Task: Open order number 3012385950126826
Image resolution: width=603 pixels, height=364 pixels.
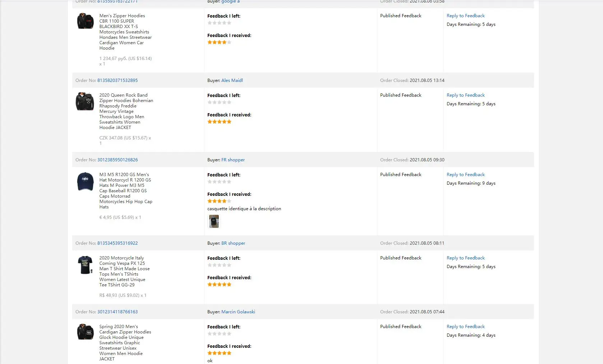Action: click(x=118, y=160)
